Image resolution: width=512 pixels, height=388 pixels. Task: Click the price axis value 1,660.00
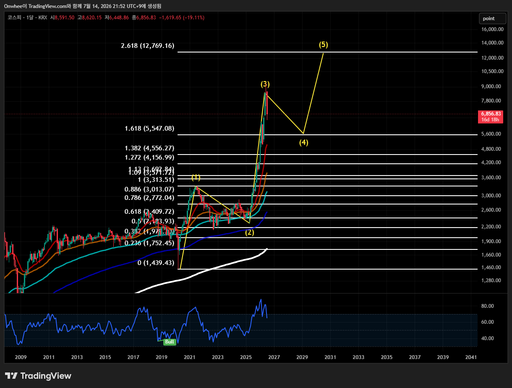491,255
